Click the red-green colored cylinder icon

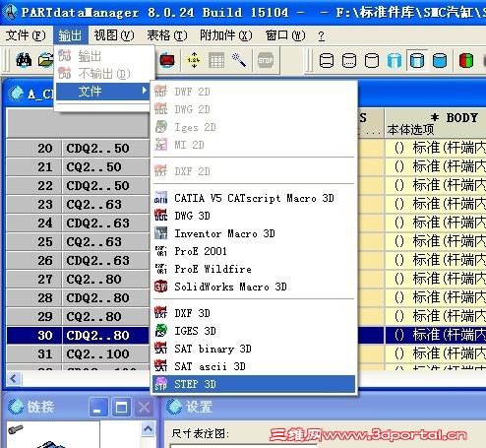(466, 61)
